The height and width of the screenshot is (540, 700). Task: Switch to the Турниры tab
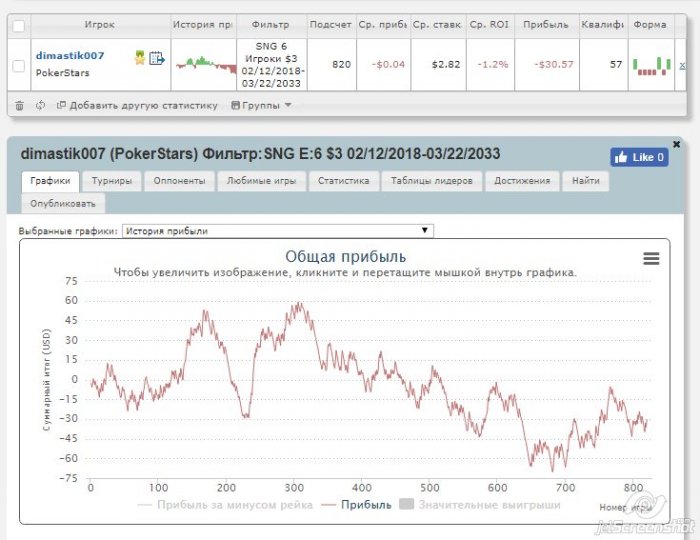[x=112, y=181]
